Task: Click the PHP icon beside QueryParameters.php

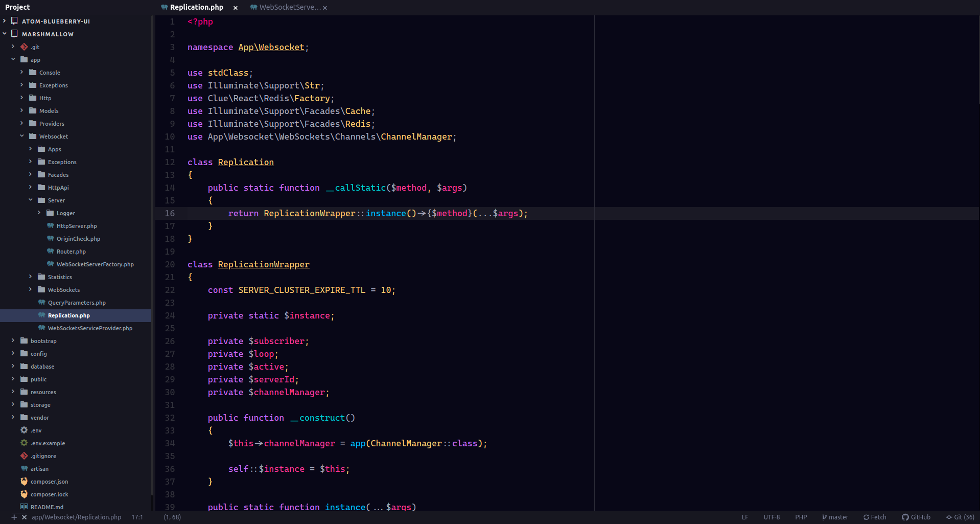Action: [41, 303]
